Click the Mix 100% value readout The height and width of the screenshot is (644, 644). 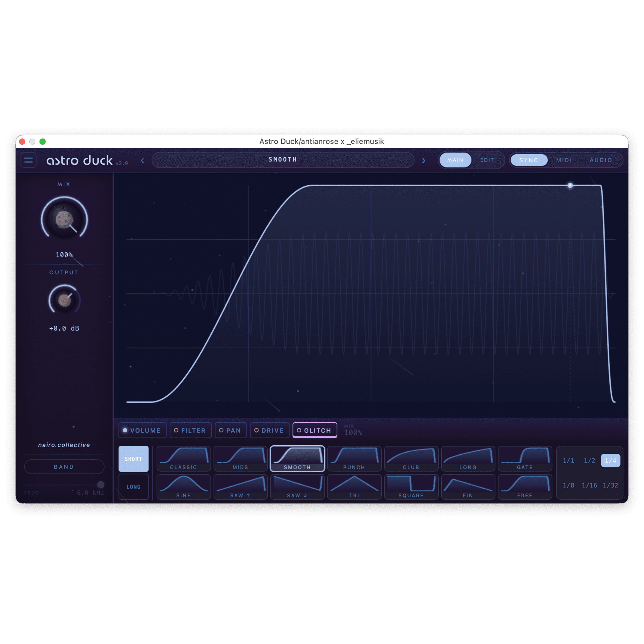pyautogui.click(x=64, y=255)
